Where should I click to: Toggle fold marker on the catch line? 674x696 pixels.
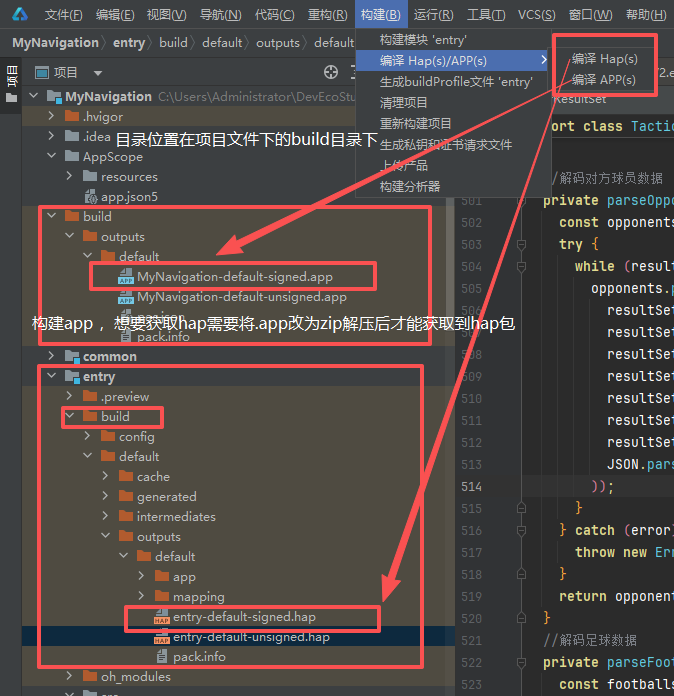pos(521,530)
